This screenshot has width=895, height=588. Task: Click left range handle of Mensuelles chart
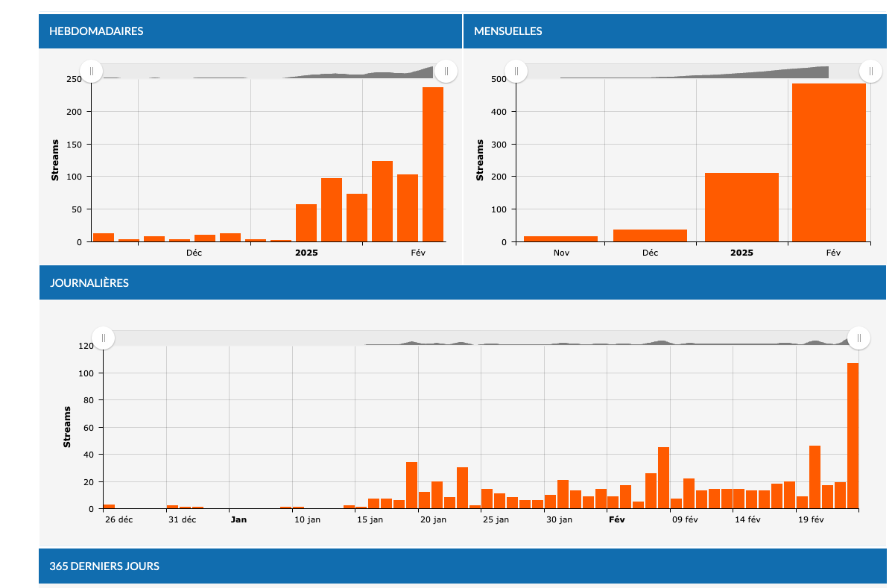(x=516, y=71)
